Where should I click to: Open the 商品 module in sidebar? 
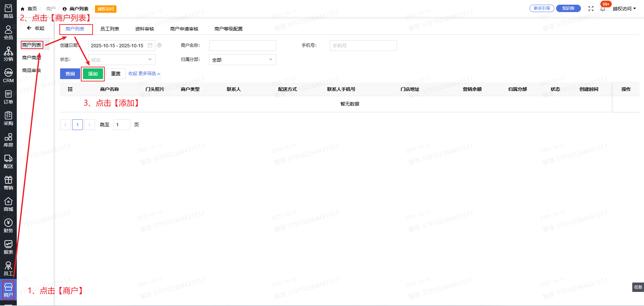pyautogui.click(x=8, y=11)
